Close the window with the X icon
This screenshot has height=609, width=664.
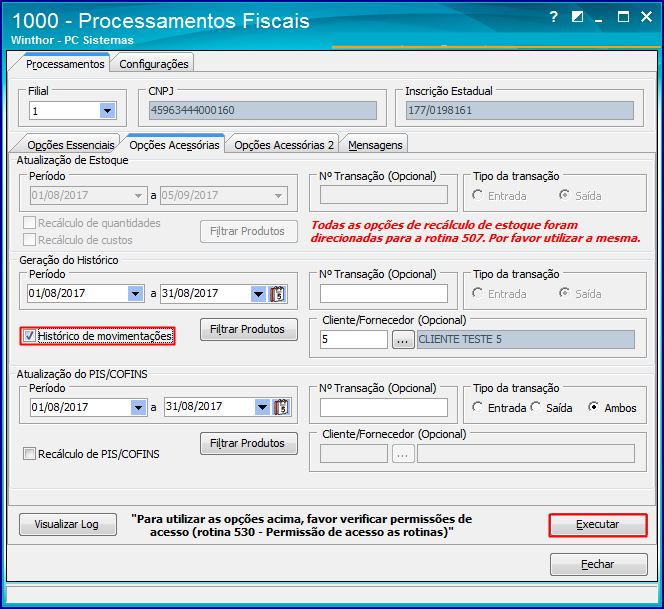click(x=646, y=17)
